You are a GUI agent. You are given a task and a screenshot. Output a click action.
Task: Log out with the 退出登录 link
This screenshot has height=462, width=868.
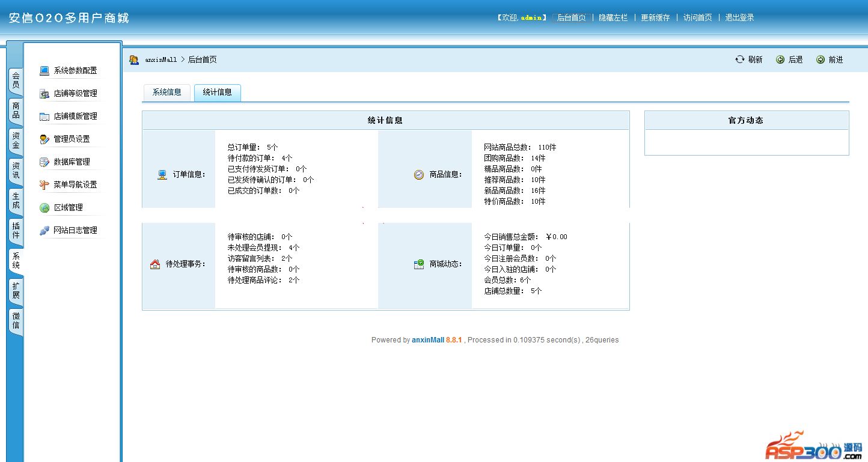pyautogui.click(x=739, y=18)
